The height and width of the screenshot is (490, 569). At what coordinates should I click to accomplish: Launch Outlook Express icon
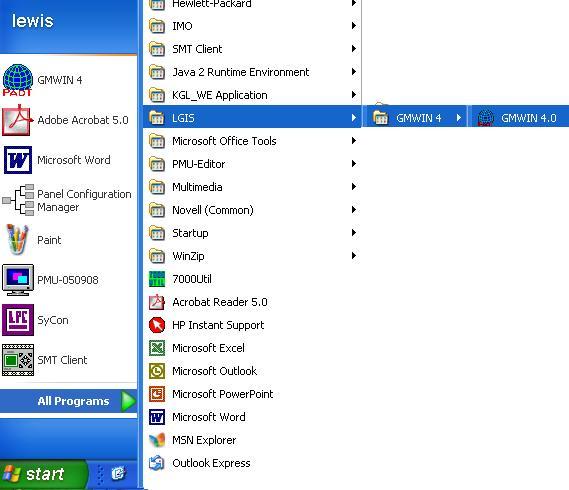click(x=157, y=463)
